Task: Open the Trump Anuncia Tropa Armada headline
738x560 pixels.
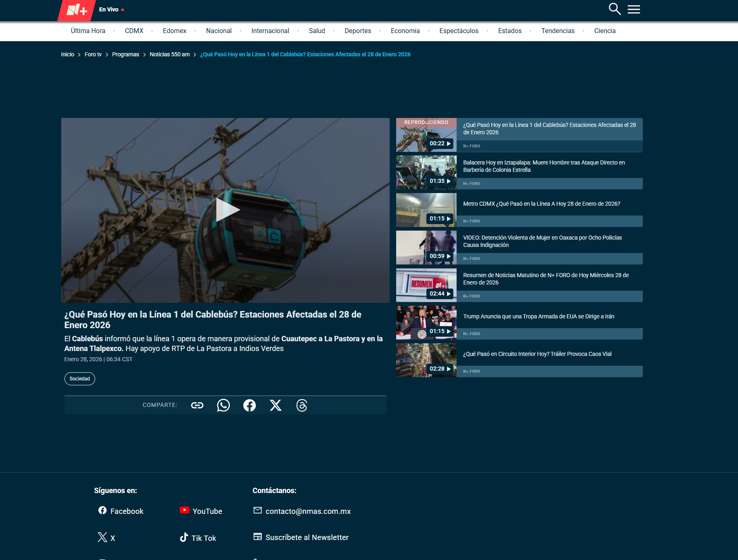Action: pyautogui.click(x=539, y=316)
